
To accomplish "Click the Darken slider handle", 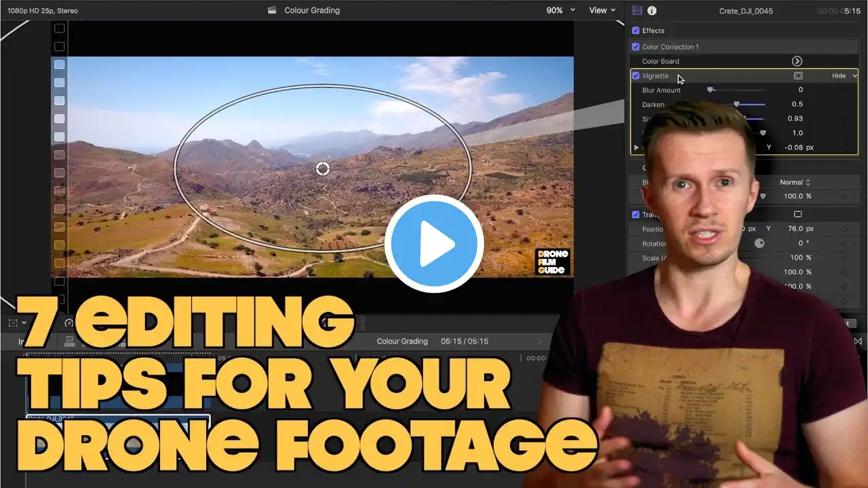I will (x=736, y=104).
